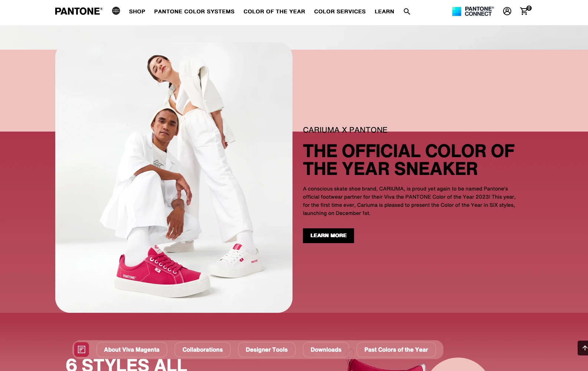Jump to Downloads section
The height and width of the screenshot is (371, 588).
pyautogui.click(x=326, y=350)
